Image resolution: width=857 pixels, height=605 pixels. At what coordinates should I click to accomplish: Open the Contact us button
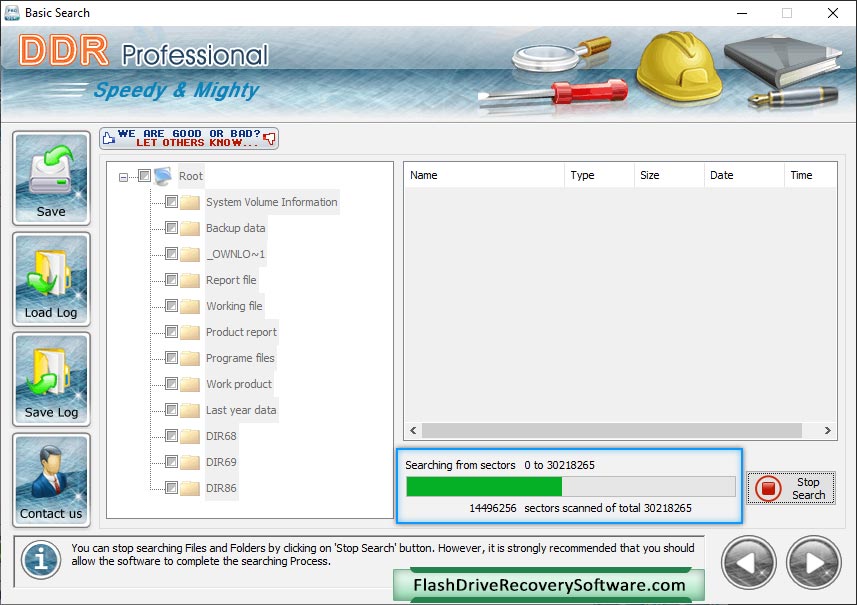coord(51,480)
